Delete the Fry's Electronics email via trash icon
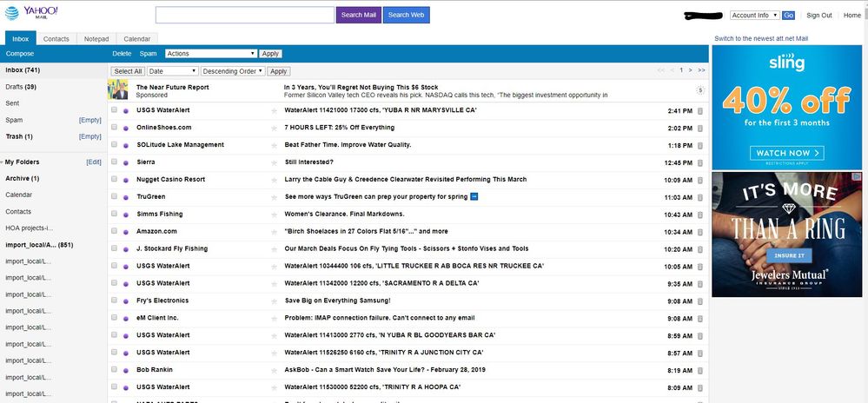868x403 pixels. [x=700, y=301]
